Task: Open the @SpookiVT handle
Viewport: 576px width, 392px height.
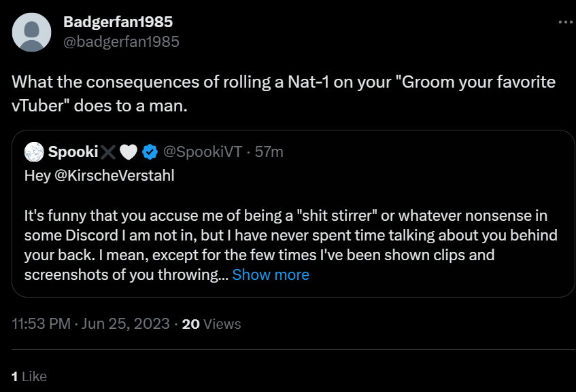Action: coord(203,152)
